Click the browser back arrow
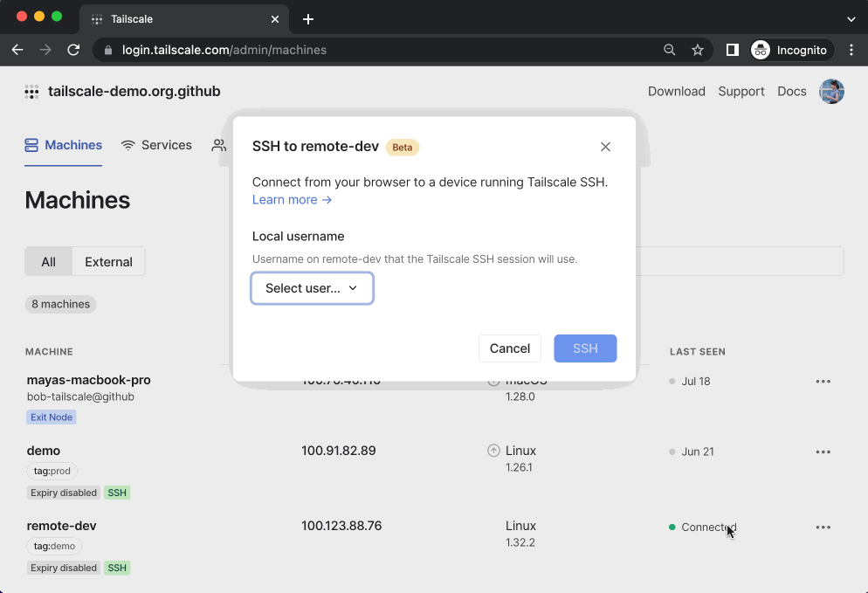This screenshot has width=868, height=593. (x=17, y=50)
